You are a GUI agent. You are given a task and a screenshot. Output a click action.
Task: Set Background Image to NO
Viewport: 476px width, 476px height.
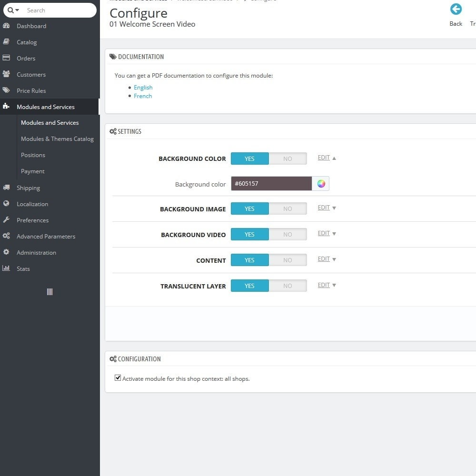(288, 209)
